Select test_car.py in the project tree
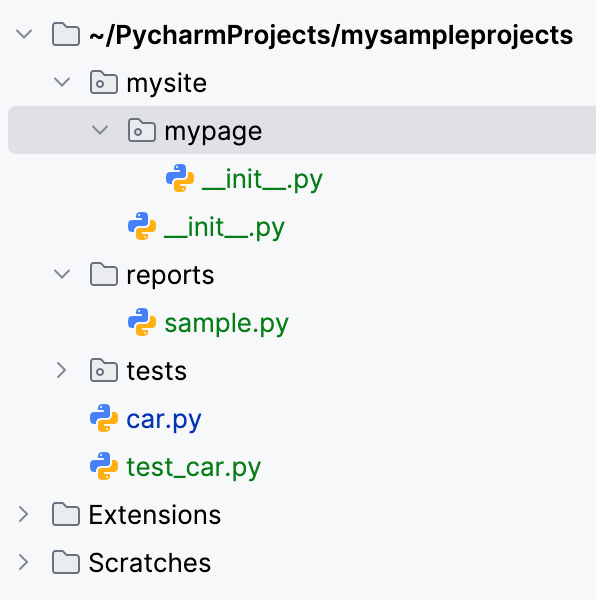 pyautogui.click(x=194, y=467)
